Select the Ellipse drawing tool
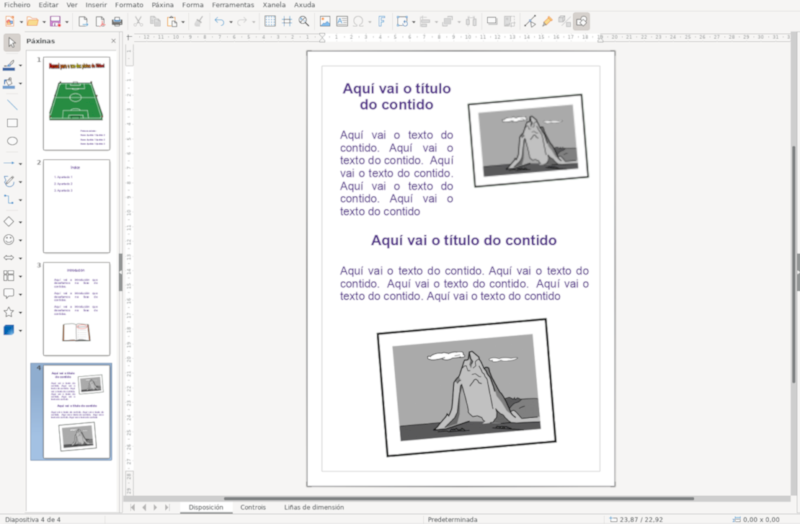The image size is (800, 524). pyautogui.click(x=12, y=142)
